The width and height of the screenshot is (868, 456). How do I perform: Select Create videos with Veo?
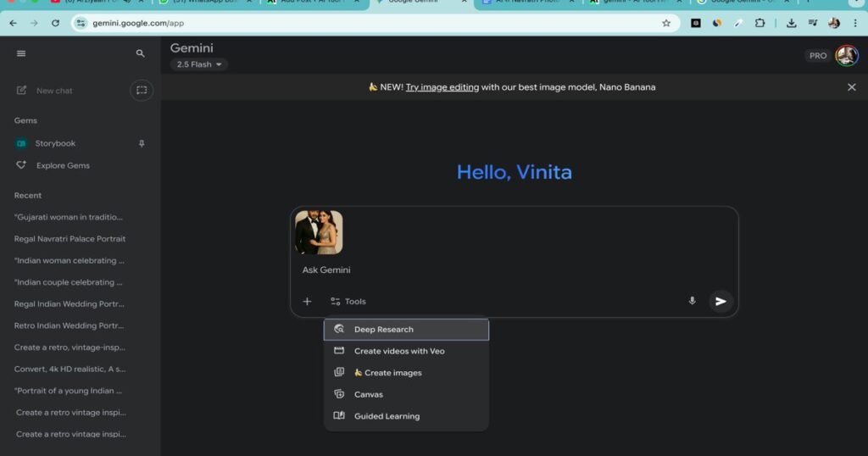coord(406,351)
